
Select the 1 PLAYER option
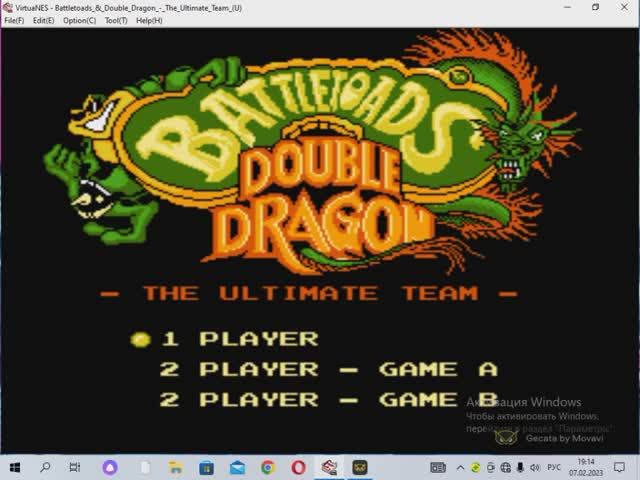[x=240, y=339]
